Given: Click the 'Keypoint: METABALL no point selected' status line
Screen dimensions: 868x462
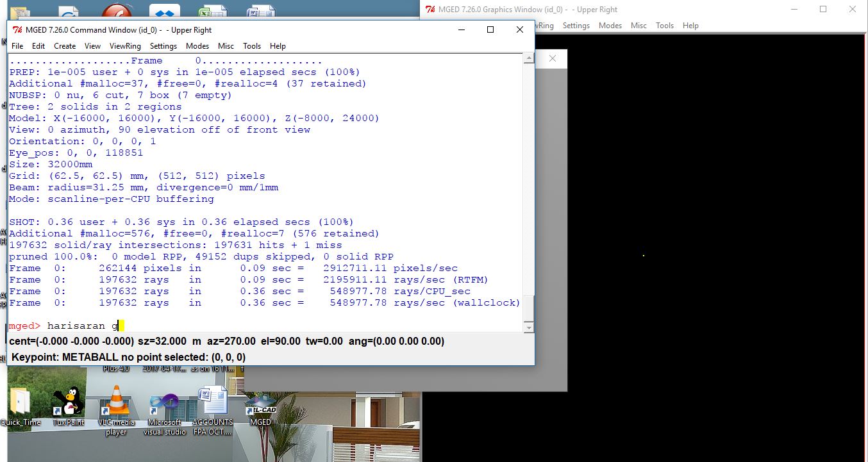Looking at the screenshot, I should tap(128, 357).
